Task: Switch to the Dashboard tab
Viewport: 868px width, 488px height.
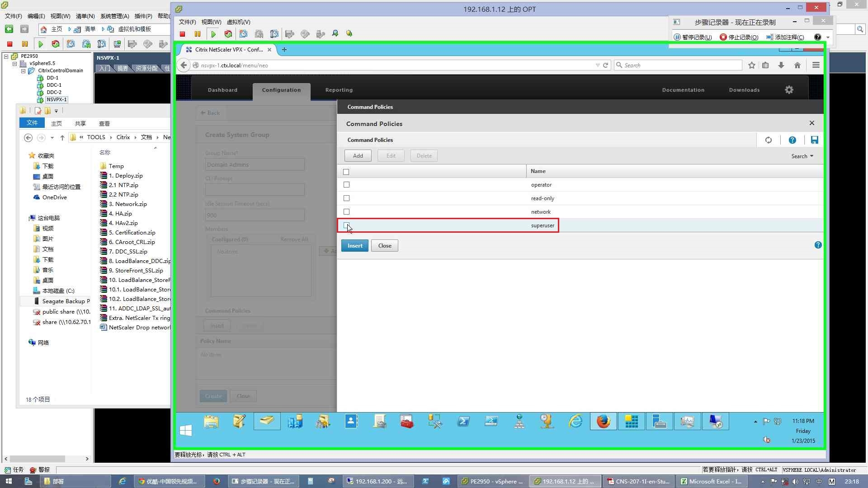Action: coord(222,90)
